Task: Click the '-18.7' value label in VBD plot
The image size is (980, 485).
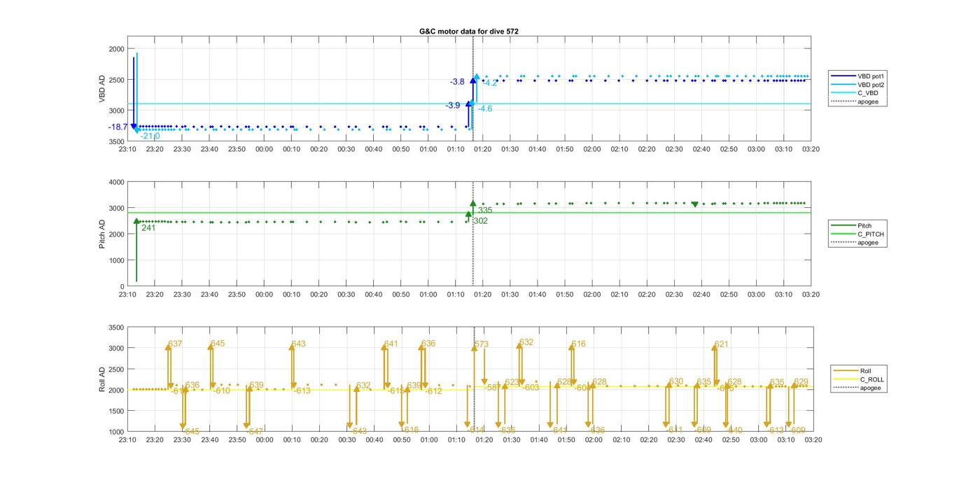Action: [x=118, y=127]
